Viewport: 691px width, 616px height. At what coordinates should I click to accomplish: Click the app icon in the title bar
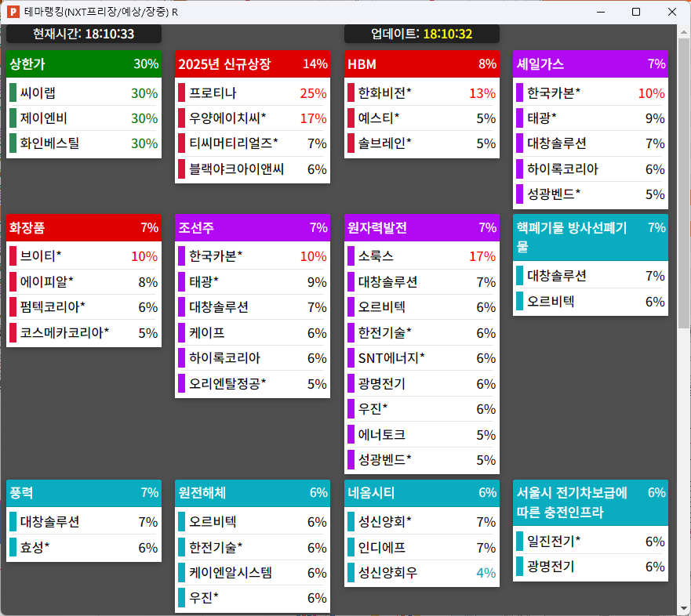[x=13, y=12]
